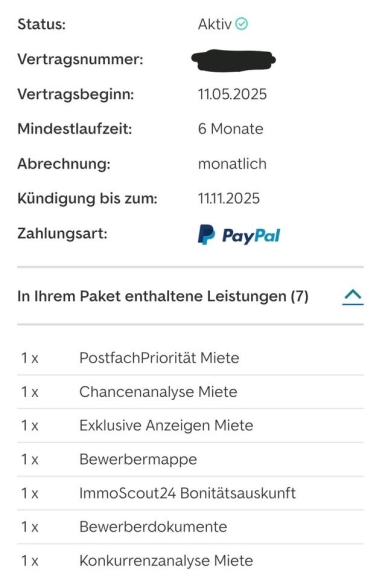Open the Bewerbermappe entry

190,459
